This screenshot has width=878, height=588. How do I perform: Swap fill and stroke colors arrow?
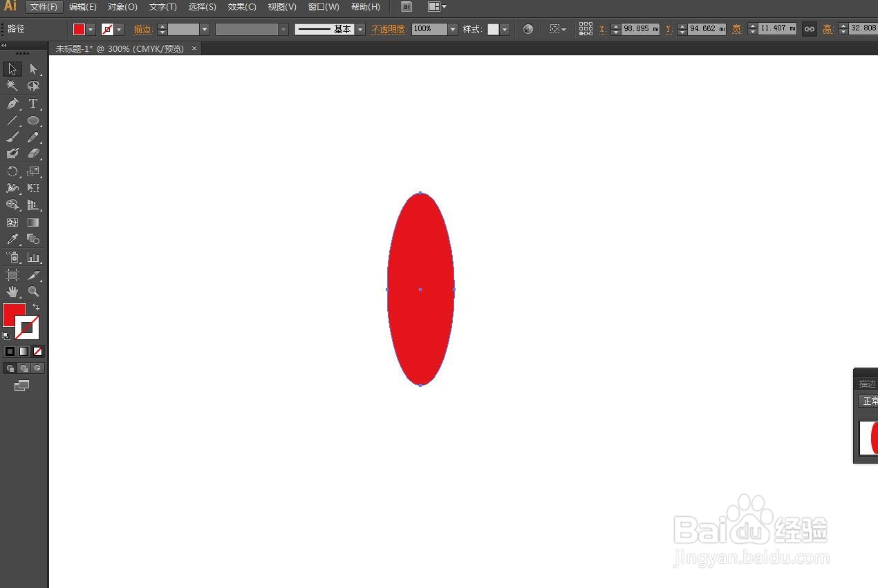pyautogui.click(x=36, y=307)
